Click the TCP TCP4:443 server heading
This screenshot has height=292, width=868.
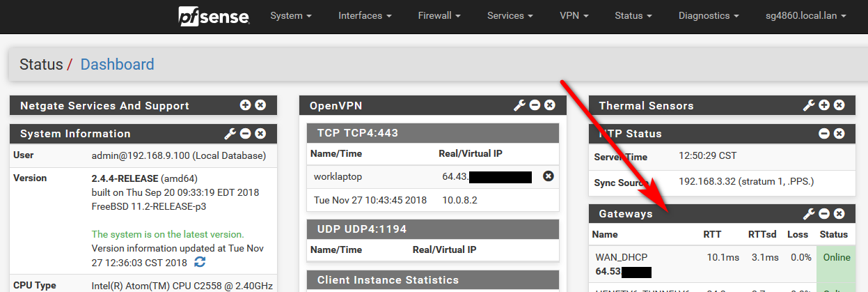(x=359, y=133)
